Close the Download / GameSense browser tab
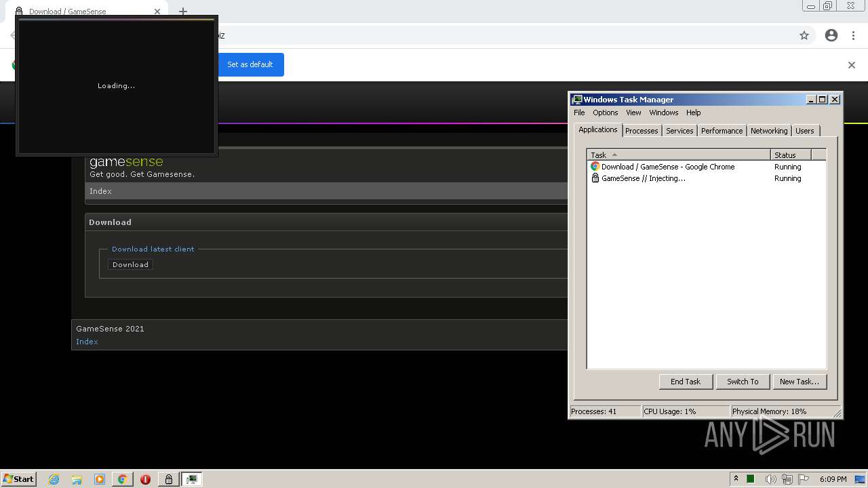 point(157,12)
